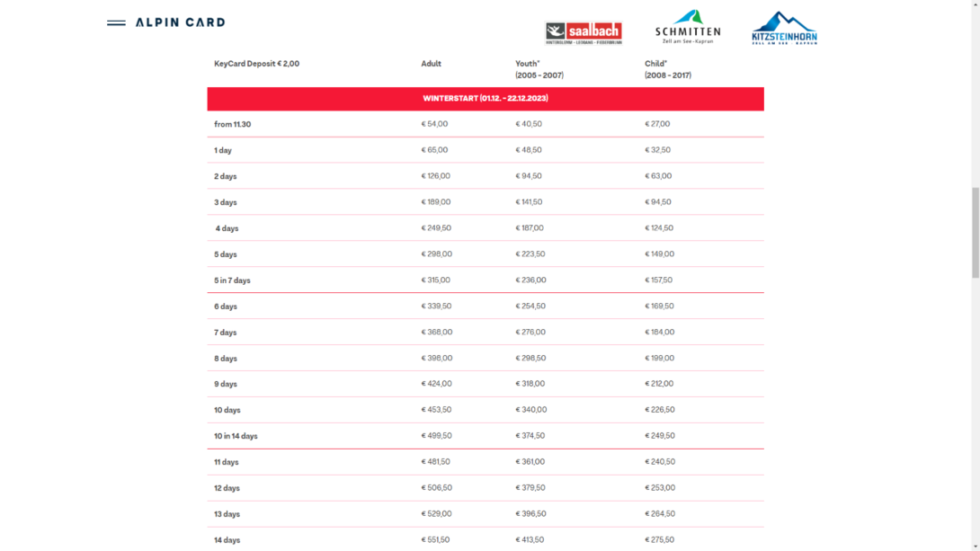980x551 pixels.
Task: Click the Kitzsteinhorn logo
Action: [x=784, y=28]
